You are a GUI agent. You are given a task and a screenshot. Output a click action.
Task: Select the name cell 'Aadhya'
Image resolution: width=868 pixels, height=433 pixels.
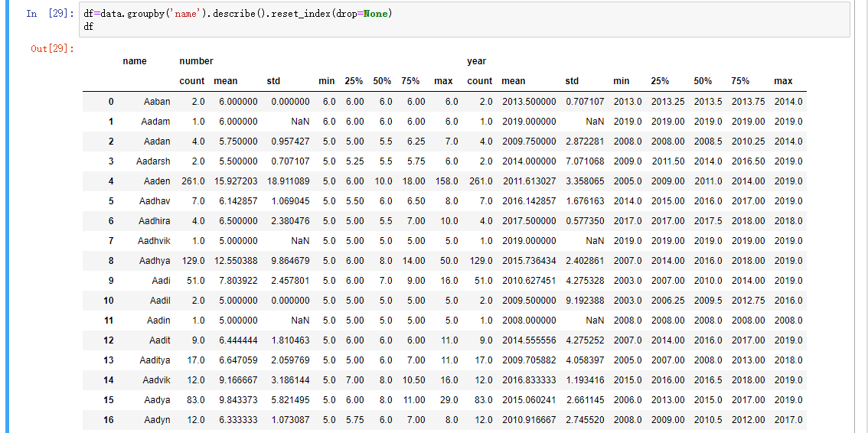[155, 261]
